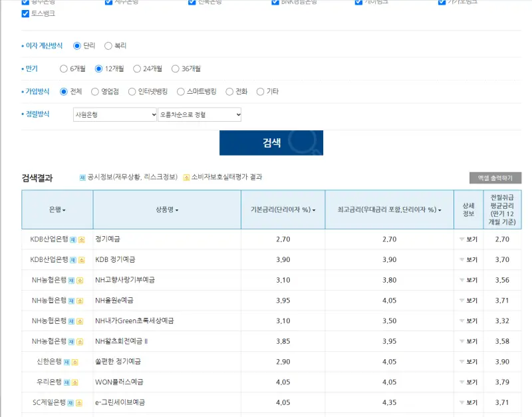Click the 검색 search button
The height and width of the screenshot is (417, 532).
pyautogui.click(x=271, y=143)
